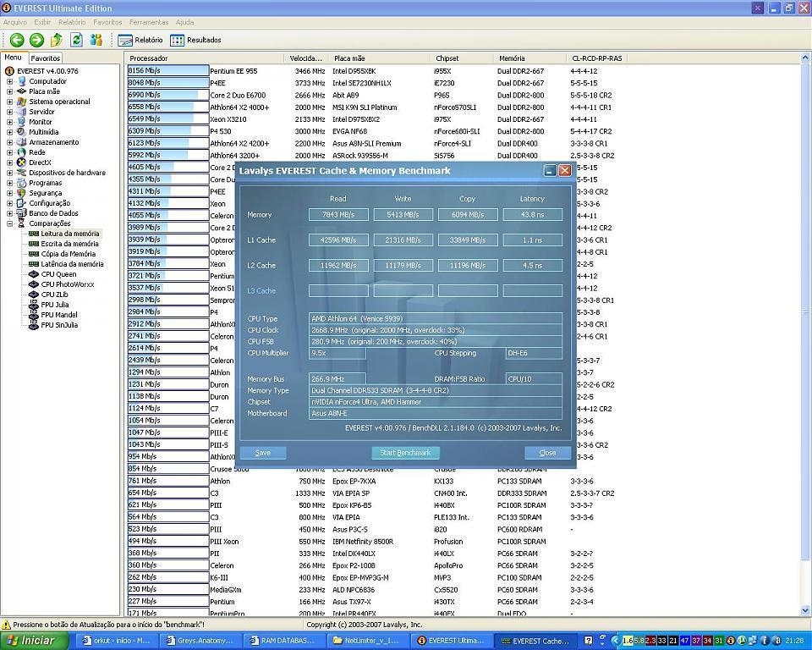
Task: Click the green Back arrow toolbar icon
Action: (16, 40)
